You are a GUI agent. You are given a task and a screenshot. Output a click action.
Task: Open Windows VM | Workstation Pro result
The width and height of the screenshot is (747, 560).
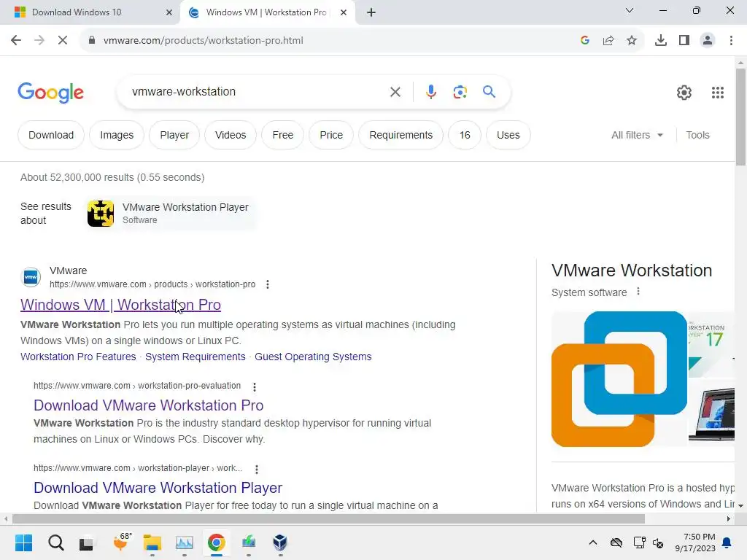[120, 305]
